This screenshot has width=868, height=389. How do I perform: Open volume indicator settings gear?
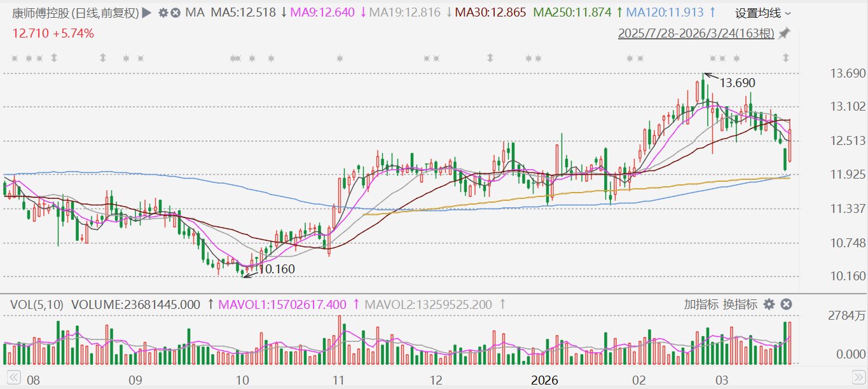pyautogui.click(x=769, y=304)
